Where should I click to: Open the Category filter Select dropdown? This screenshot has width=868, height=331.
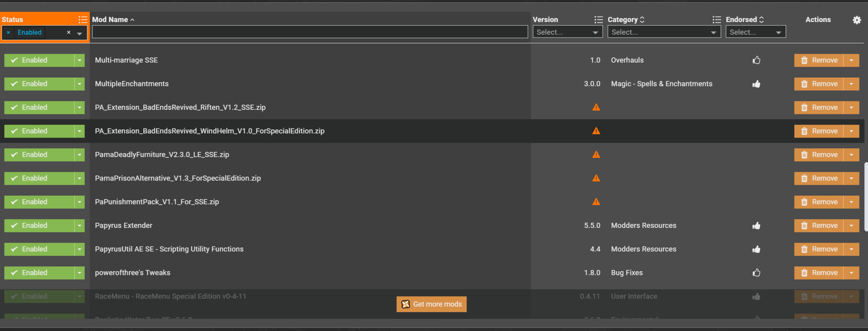tap(664, 32)
